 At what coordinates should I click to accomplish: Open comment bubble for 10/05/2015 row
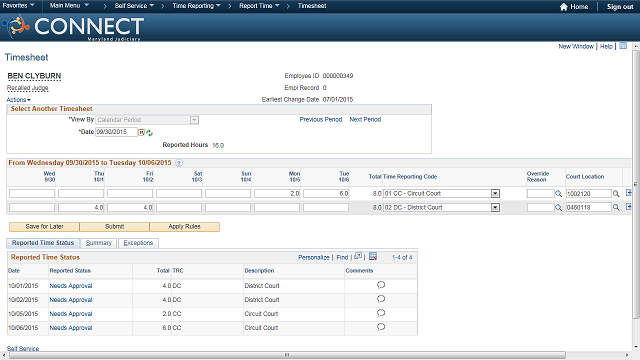point(381,313)
